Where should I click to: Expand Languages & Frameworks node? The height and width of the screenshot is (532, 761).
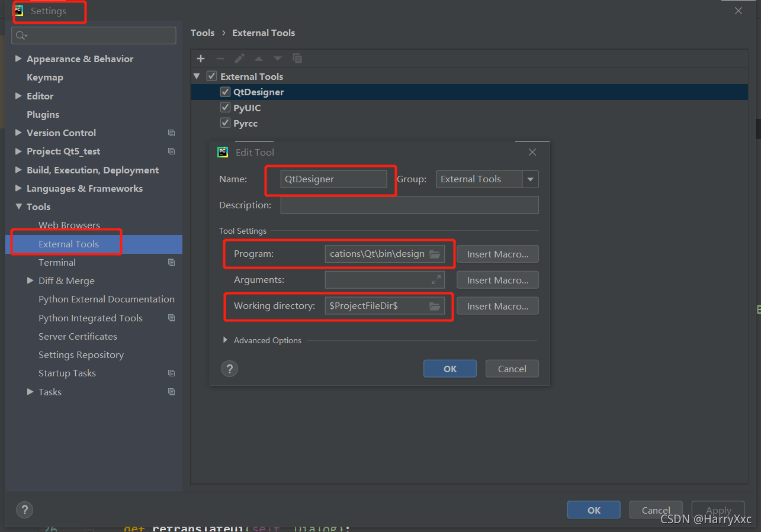pyautogui.click(x=18, y=188)
